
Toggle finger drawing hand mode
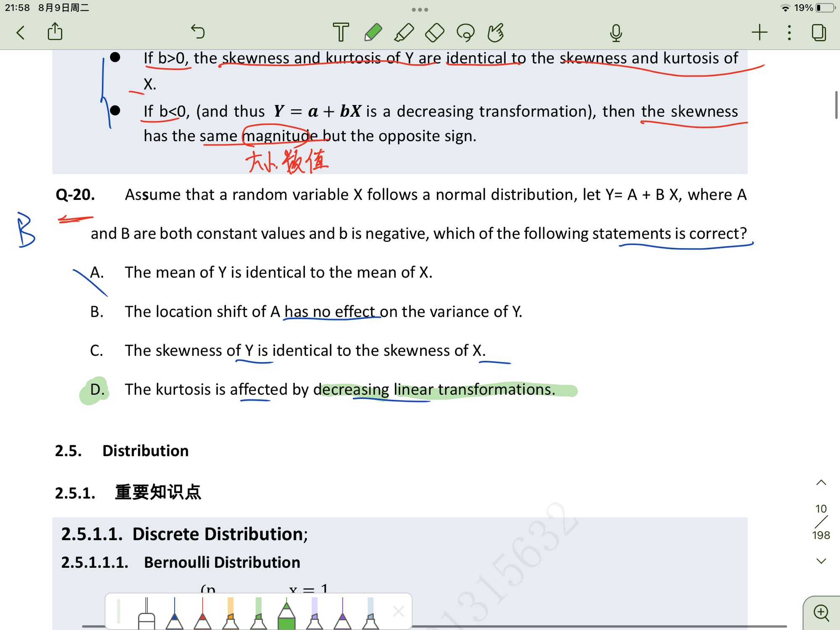pos(496,32)
